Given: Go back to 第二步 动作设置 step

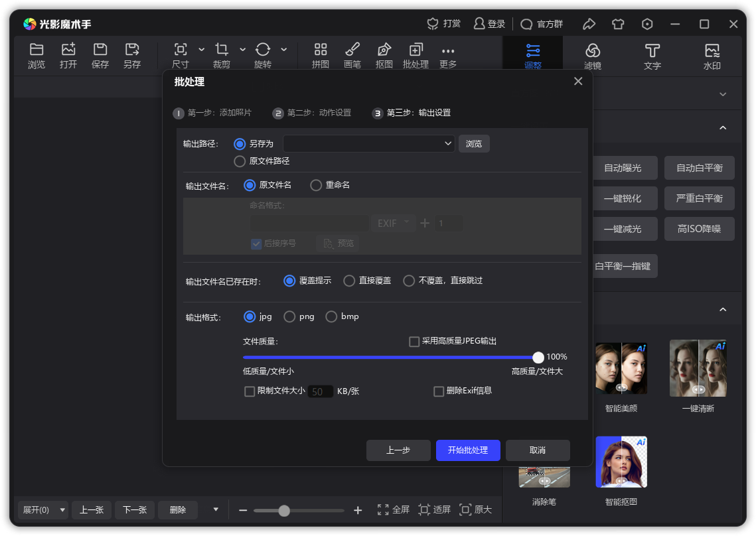Looking at the screenshot, I should click(x=312, y=113).
